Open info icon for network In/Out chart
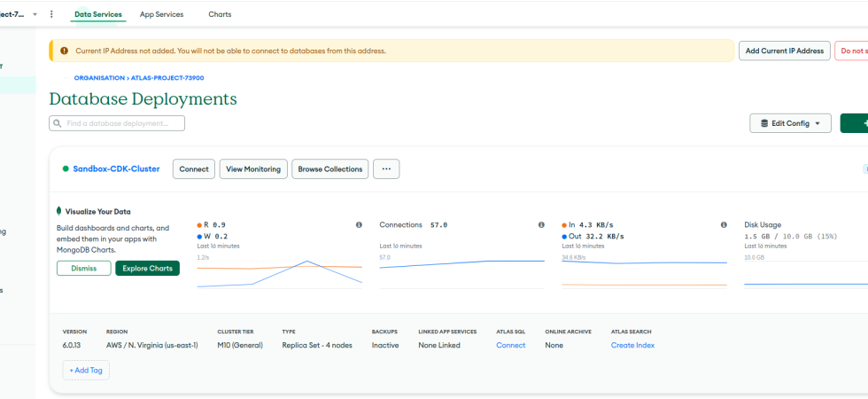This screenshot has width=868, height=399. coord(724,225)
